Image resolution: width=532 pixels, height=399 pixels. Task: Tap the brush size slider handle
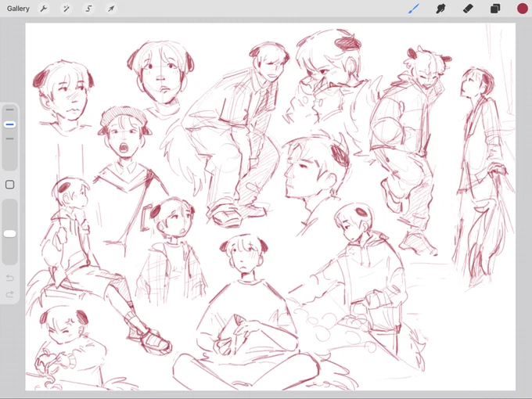(10, 124)
